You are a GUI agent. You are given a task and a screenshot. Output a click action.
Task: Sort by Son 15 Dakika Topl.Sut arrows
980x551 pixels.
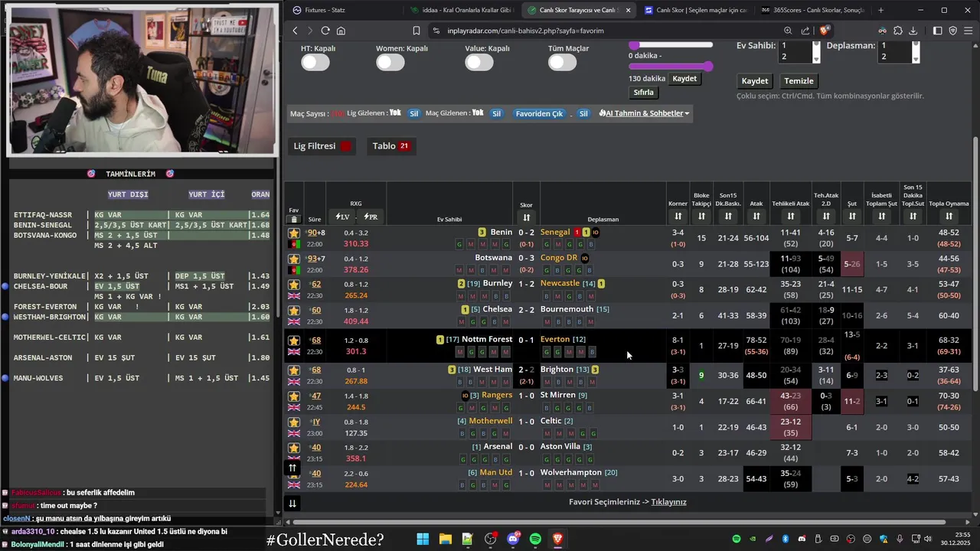[x=913, y=217]
